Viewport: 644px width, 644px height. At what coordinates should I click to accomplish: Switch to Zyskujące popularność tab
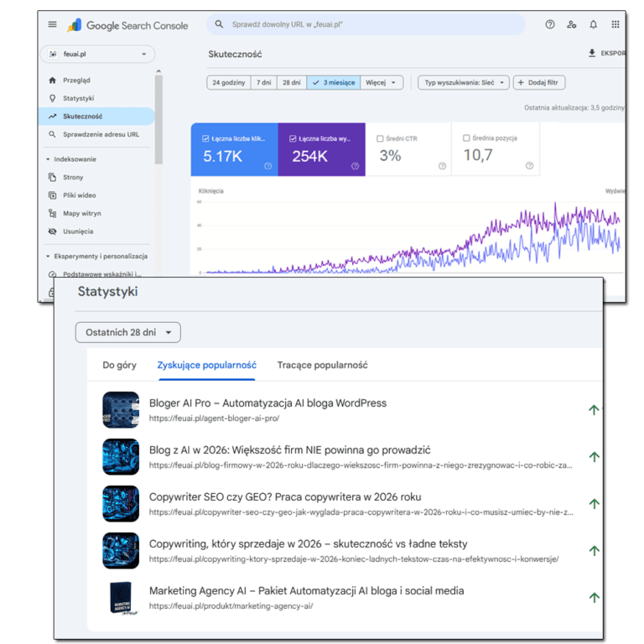tap(206, 365)
